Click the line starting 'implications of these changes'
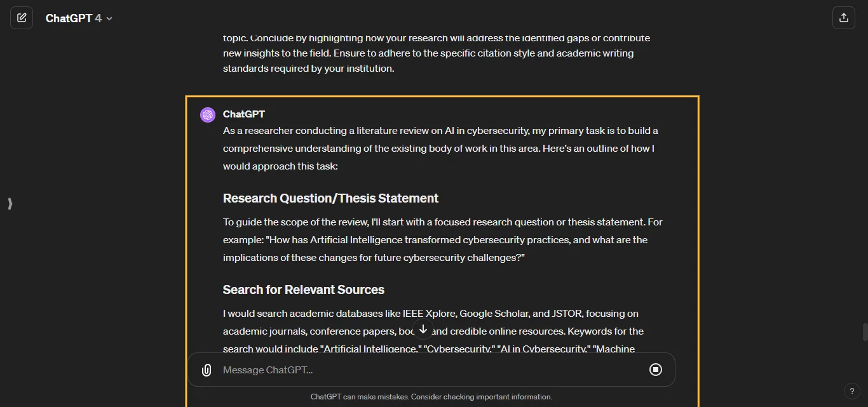The width and height of the screenshot is (868, 407). click(374, 258)
